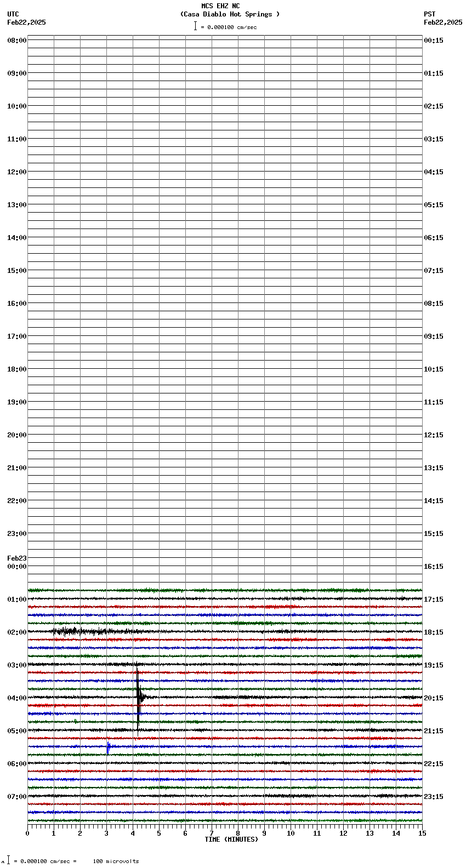Click the PST time label '20:15'
466x868 pixels.
pyautogui.click(x=434, y=698)
